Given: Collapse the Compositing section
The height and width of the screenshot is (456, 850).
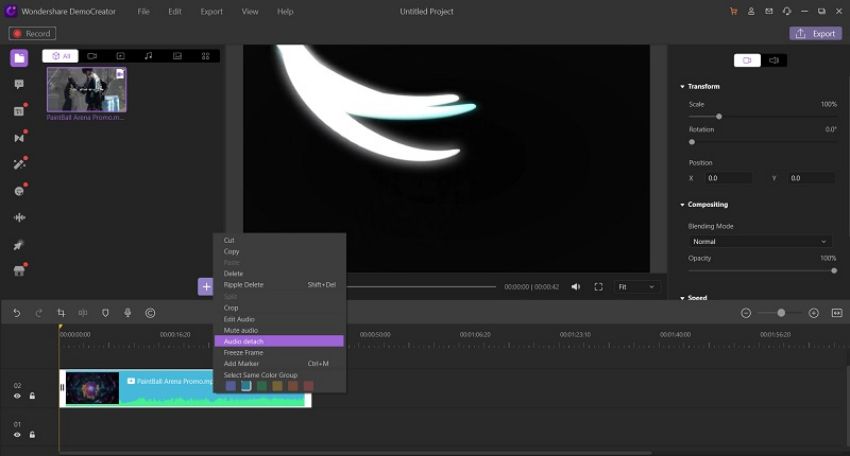Looking at the screenshot, I should pos(682,205).
